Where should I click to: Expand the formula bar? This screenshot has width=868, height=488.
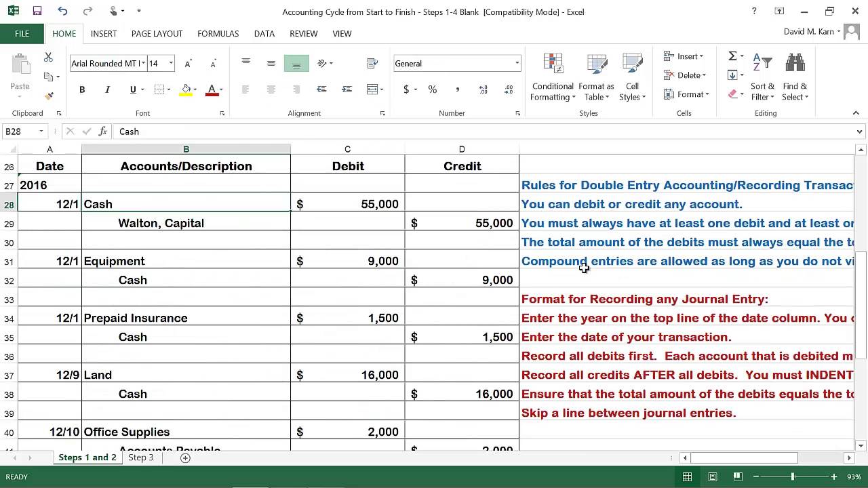[859, 131]
